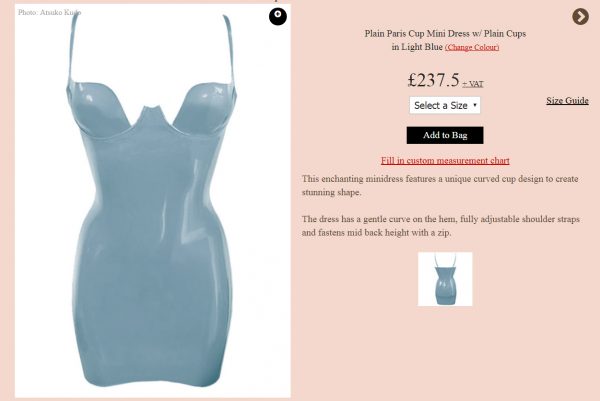This screenshot has height=401, width=600.
Task: Click the 'gentle curve on the hem' paragraph
Action: click(440, 226)
